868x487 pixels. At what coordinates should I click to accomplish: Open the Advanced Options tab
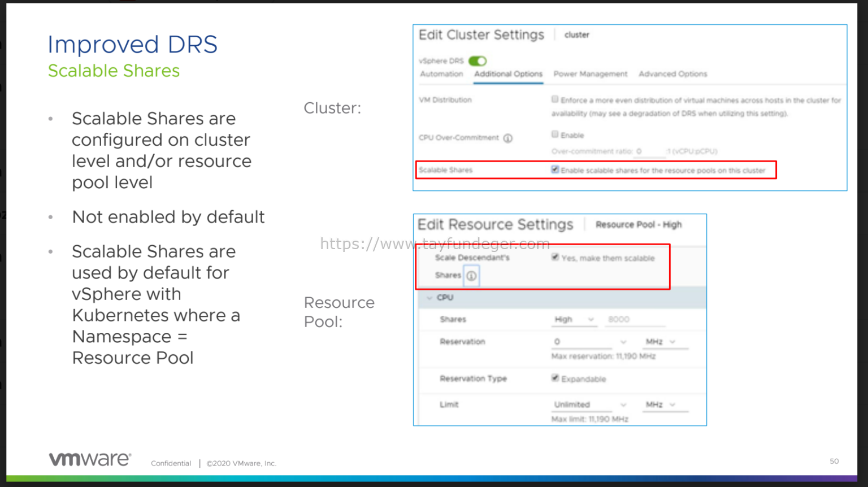pos(672,74)
